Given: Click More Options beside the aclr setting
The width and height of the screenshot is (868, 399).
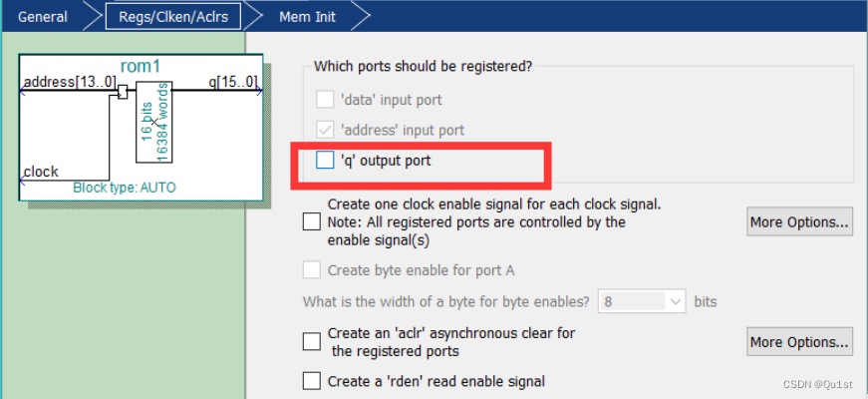Looking at the screenshot, I should [x=799, y=342].
